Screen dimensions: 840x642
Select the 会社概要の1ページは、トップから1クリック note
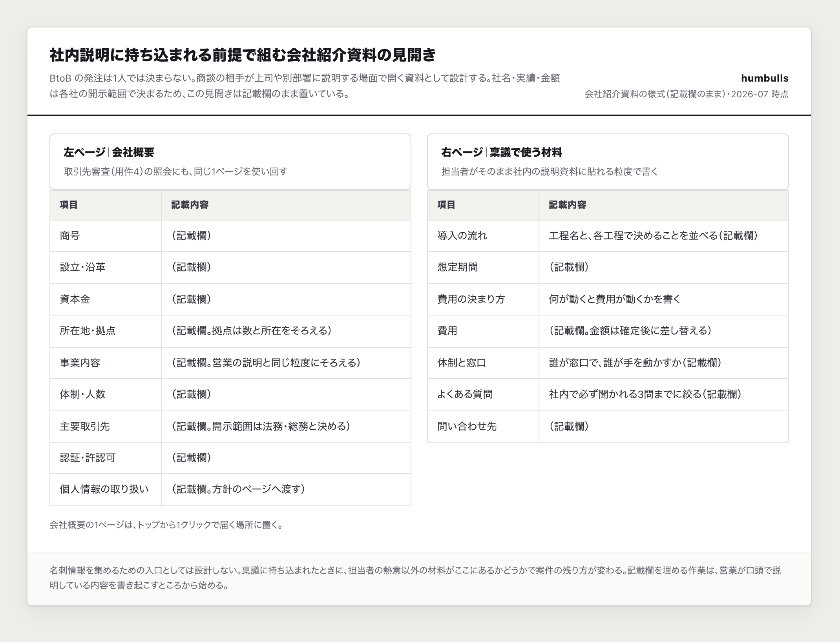166,525
